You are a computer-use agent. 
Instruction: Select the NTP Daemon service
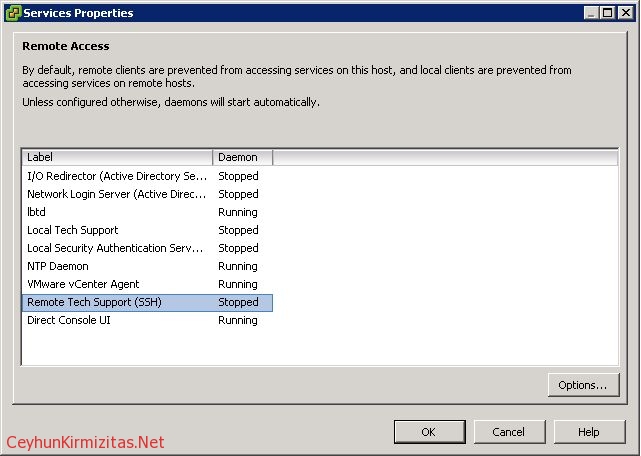pos(147,266)
